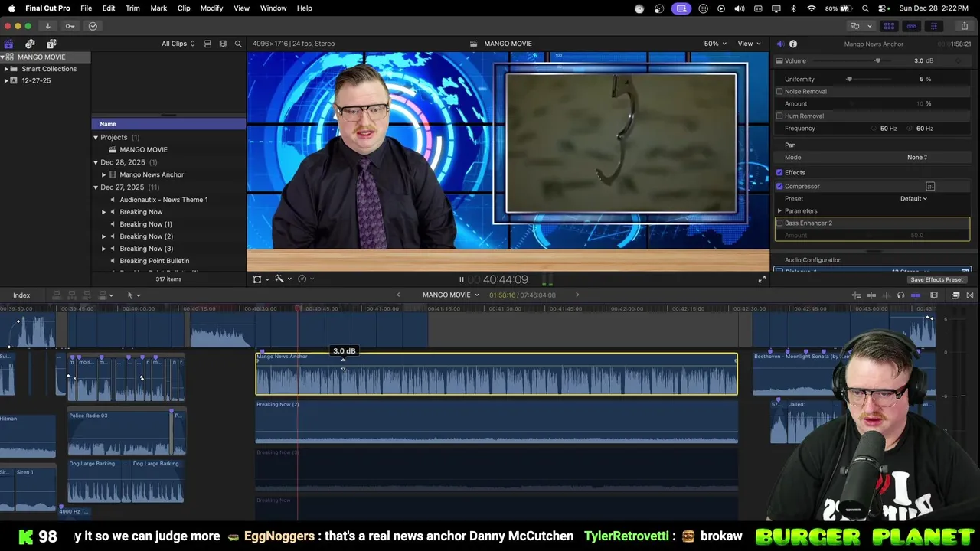980x551 pixels.
Task: Uncheck the Effects section checkbox
Action: pyautogui.click(x=779, y=172)
